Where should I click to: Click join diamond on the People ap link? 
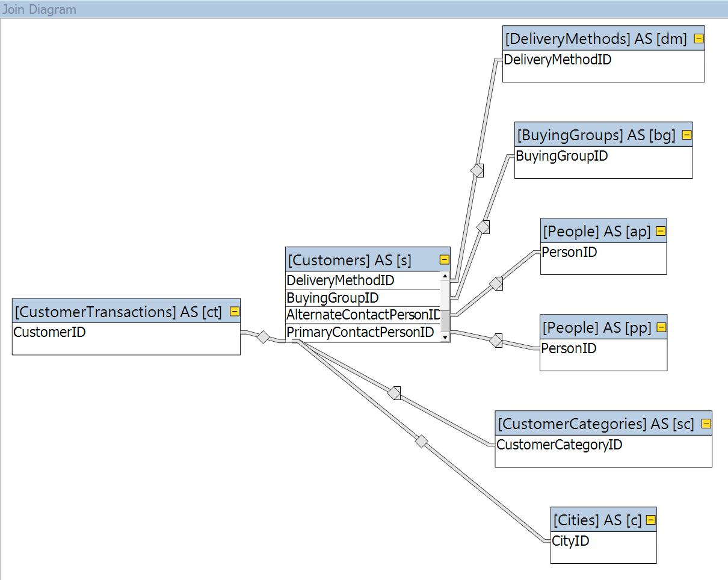[x=496, y=283]
